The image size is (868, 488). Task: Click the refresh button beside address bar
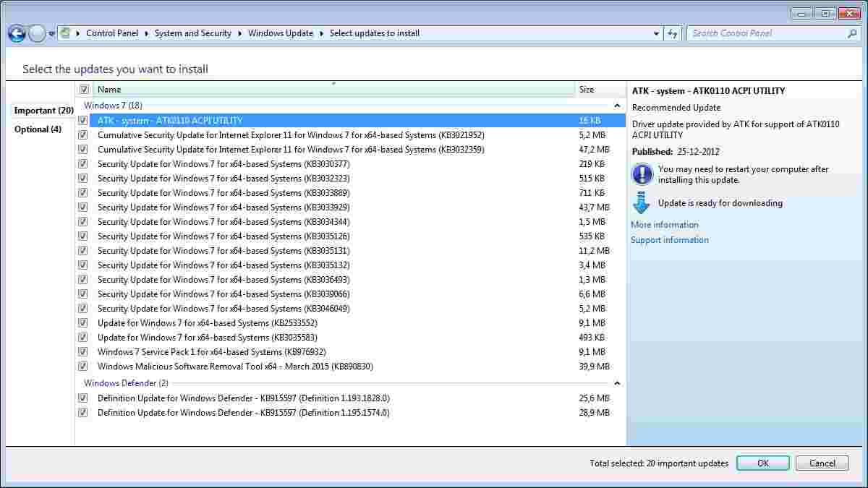pos(673,33)
